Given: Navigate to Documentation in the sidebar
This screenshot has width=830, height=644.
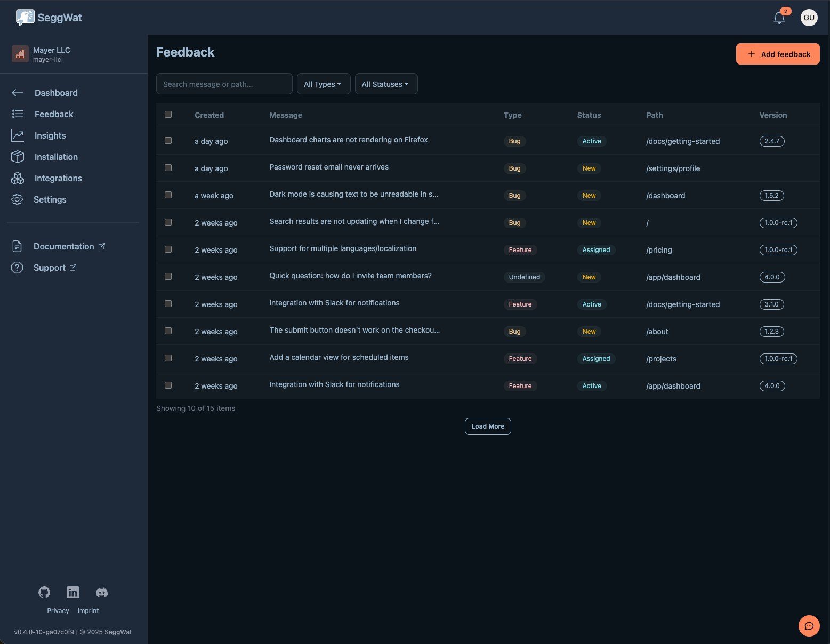Looking at the screenshot, I should coord(63,246).
